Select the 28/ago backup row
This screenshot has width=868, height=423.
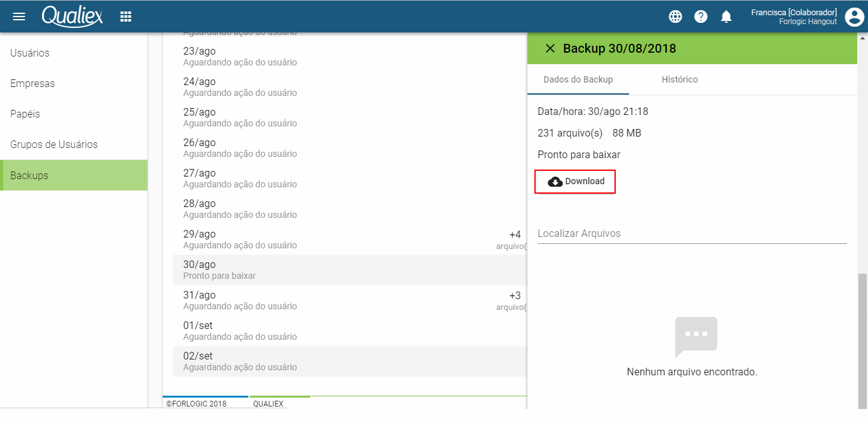coord(350,209)
